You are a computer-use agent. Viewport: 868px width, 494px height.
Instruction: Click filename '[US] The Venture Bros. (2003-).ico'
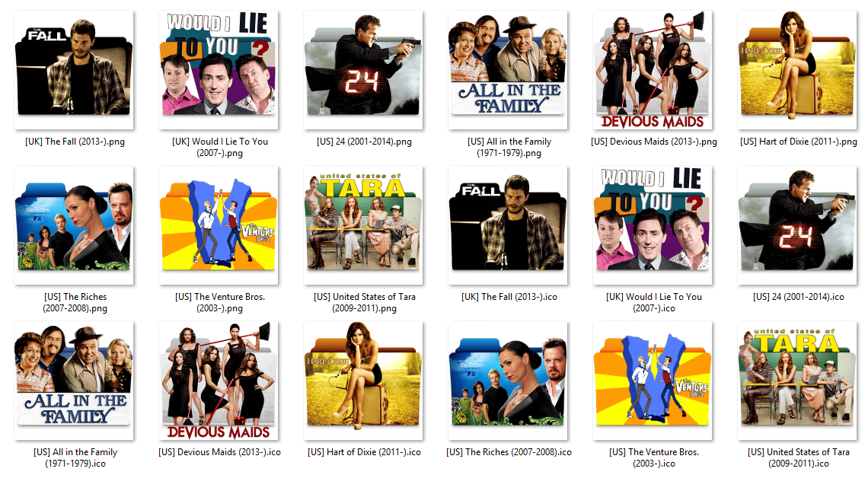coord(654,458)
